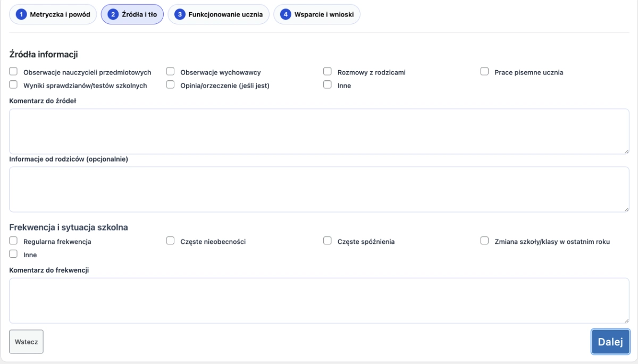Open the Metryczka i powód step tab

(53, 14)
